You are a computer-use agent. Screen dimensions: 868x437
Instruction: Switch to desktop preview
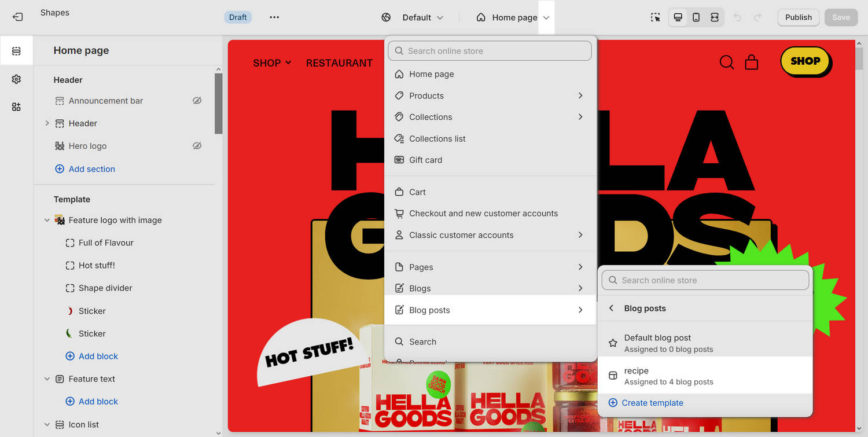click(678, 17)
